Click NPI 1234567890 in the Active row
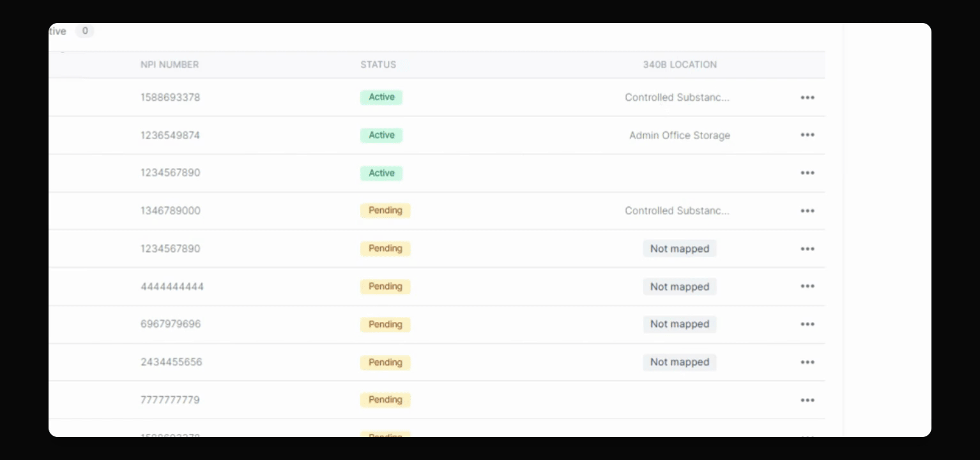The image size is (980, 460). 171,173
